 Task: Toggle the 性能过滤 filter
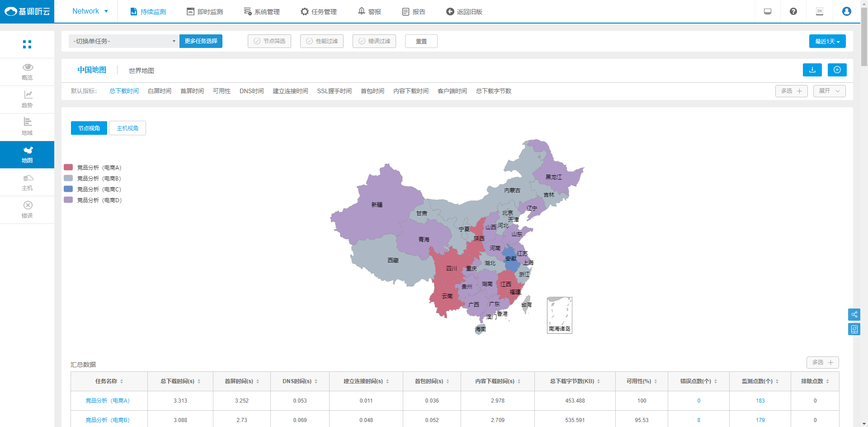click(x=322, y=41)
